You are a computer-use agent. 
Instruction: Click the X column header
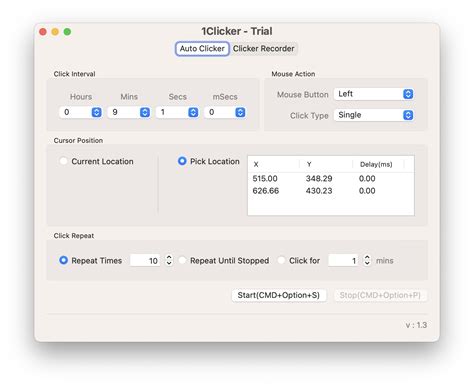point(256,164)
